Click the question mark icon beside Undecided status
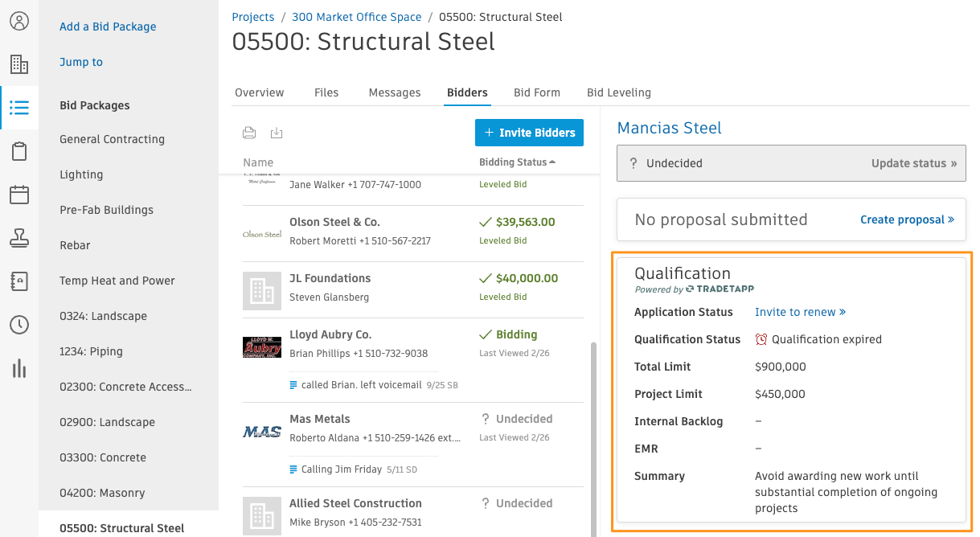Viewport: 980px width, 537px height. coord(634,163)
